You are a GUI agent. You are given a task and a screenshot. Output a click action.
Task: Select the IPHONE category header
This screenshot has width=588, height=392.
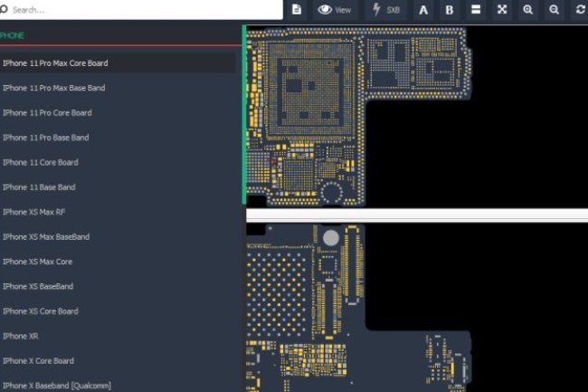click(x=13, y=35)
